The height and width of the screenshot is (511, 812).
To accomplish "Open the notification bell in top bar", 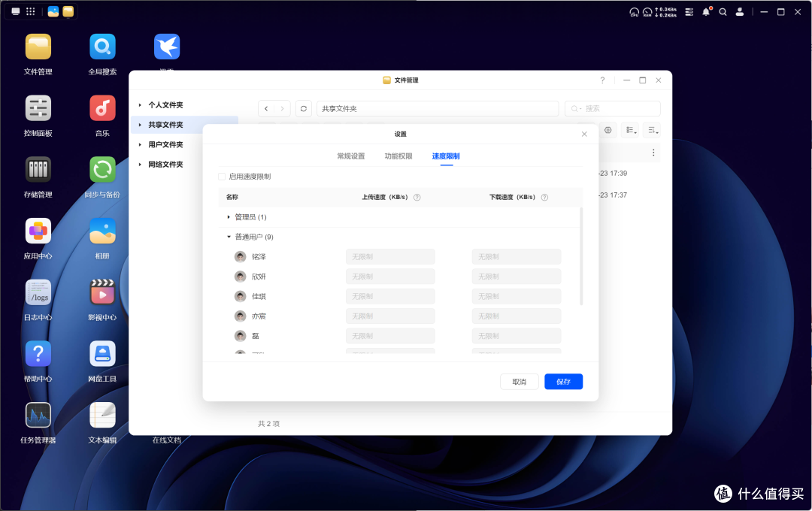I will click(x=706, y=12).
